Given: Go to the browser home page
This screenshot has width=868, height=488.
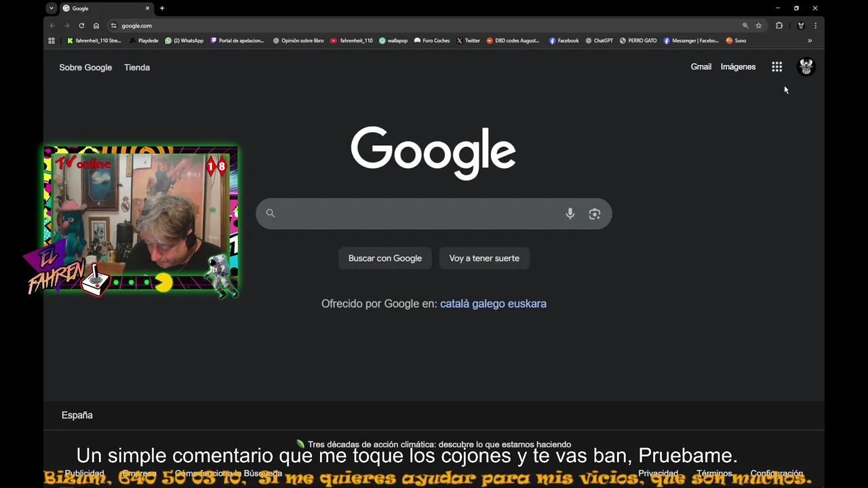Looking at the screenshot, I should (x=96, y=26).
